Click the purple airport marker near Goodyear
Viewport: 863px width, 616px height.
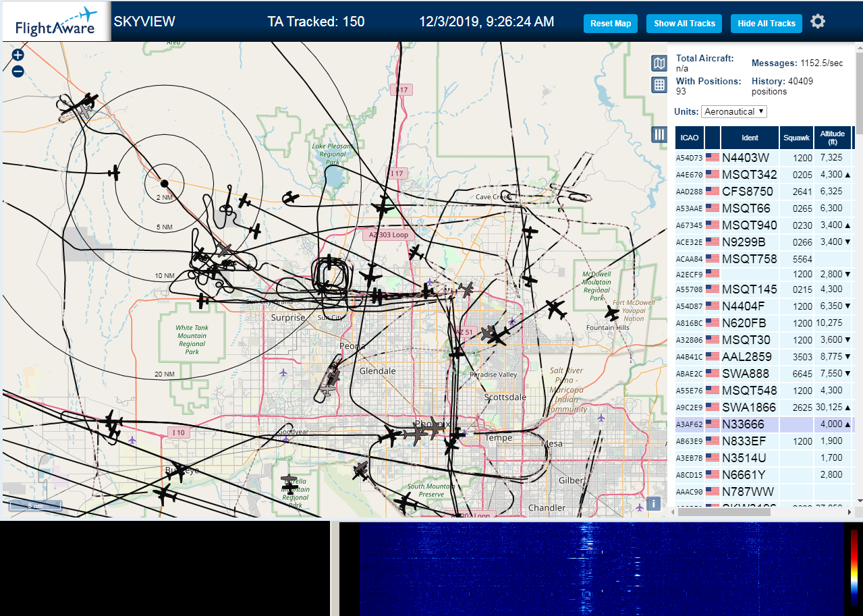click(x=286, y=439)
